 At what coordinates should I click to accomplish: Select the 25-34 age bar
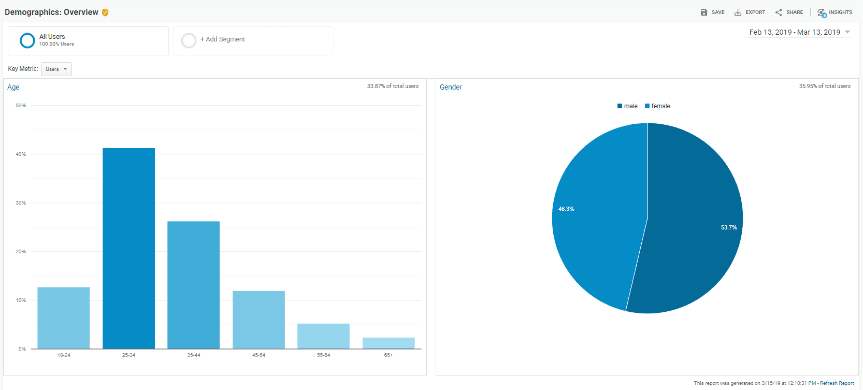point(129,248)
